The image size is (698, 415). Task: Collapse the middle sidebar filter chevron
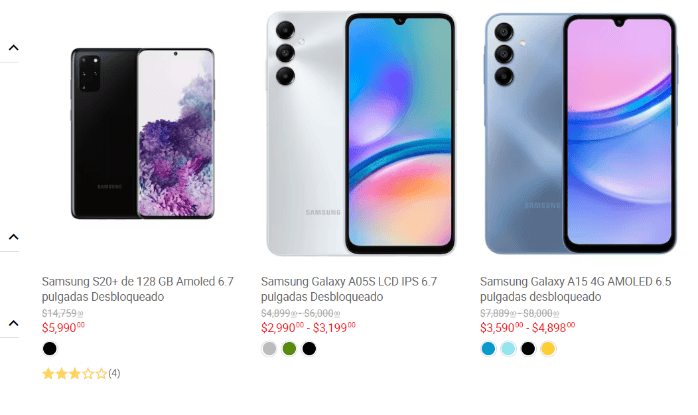tap(13, 237)
